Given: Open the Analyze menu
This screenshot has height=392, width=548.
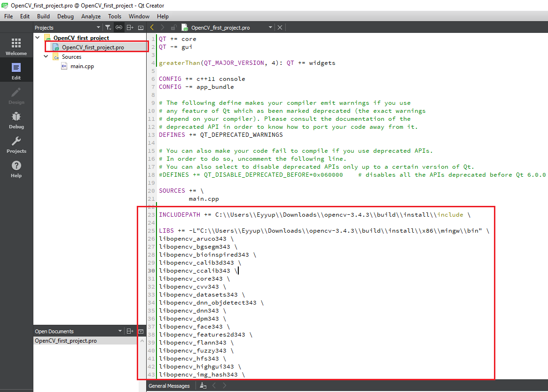Looking at the screenshot, I should click(x=91, y=16).
